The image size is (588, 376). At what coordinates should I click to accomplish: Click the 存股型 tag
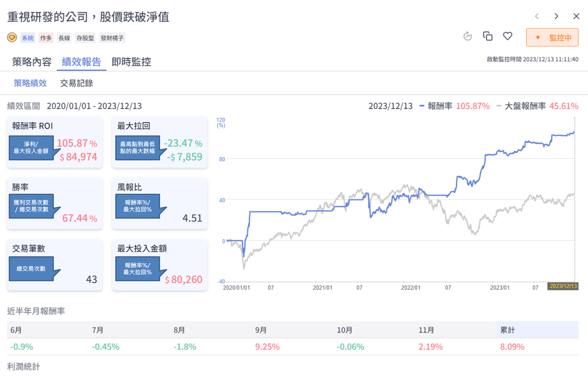pos(85,38)
